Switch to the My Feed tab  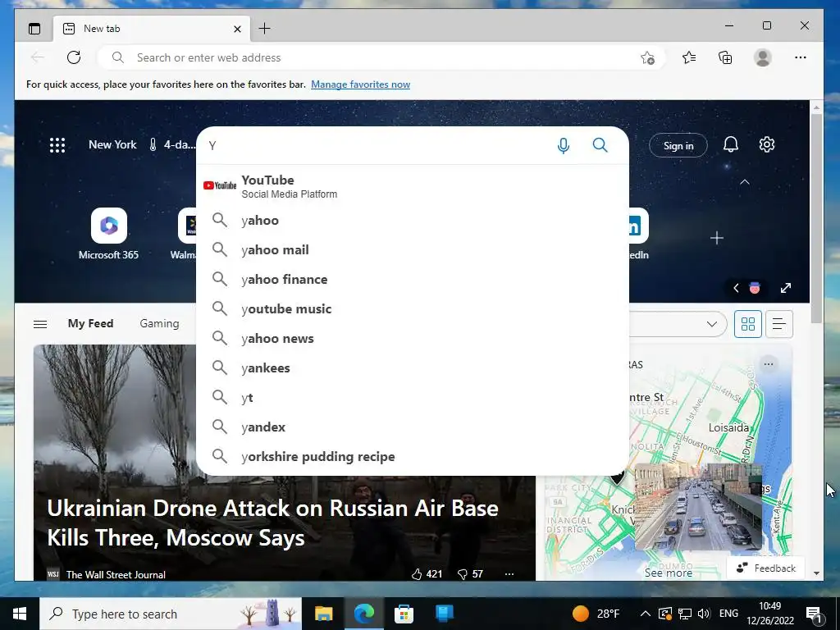(90, 323)
